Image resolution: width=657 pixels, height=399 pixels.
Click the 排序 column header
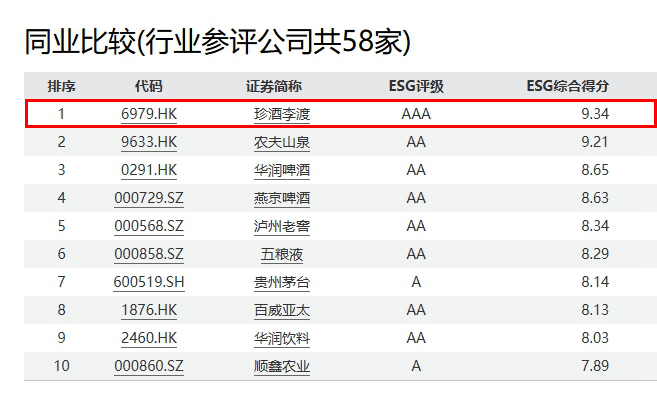[x=61, y=86]
